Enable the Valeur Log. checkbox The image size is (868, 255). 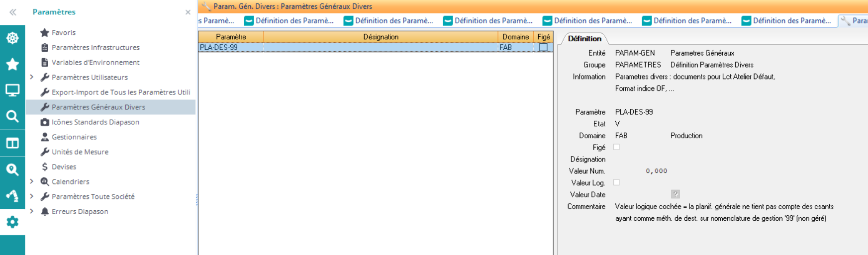point(616,182)
